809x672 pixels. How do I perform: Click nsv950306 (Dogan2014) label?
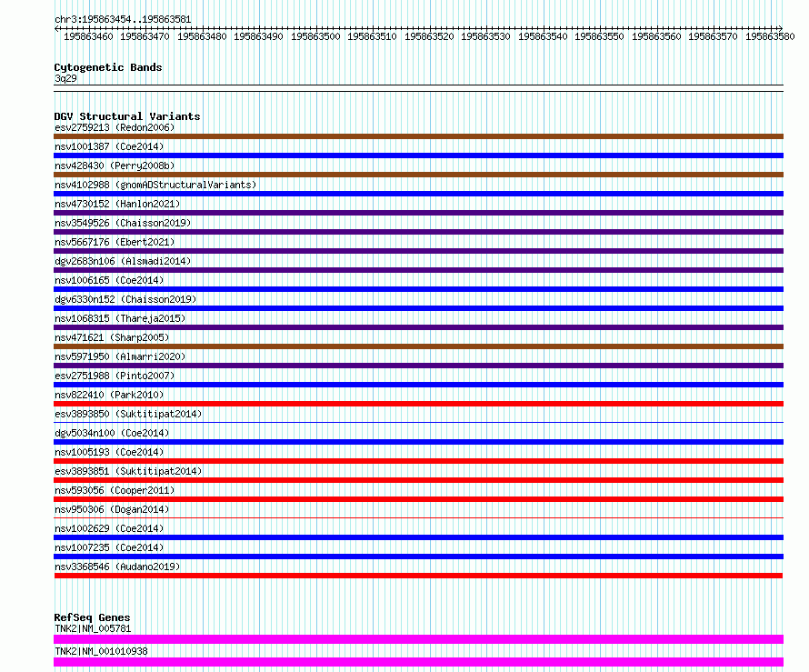click(112, 509)
